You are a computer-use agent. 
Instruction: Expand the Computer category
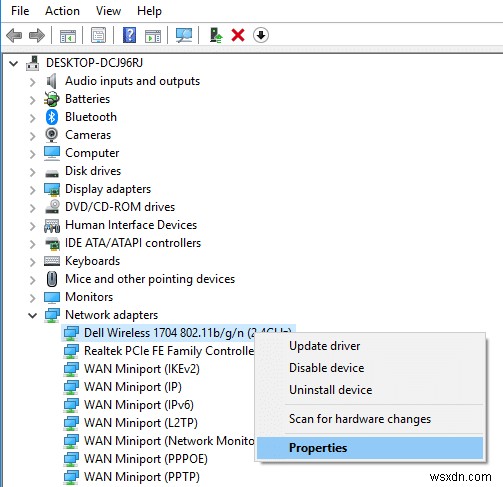point(32,154)
